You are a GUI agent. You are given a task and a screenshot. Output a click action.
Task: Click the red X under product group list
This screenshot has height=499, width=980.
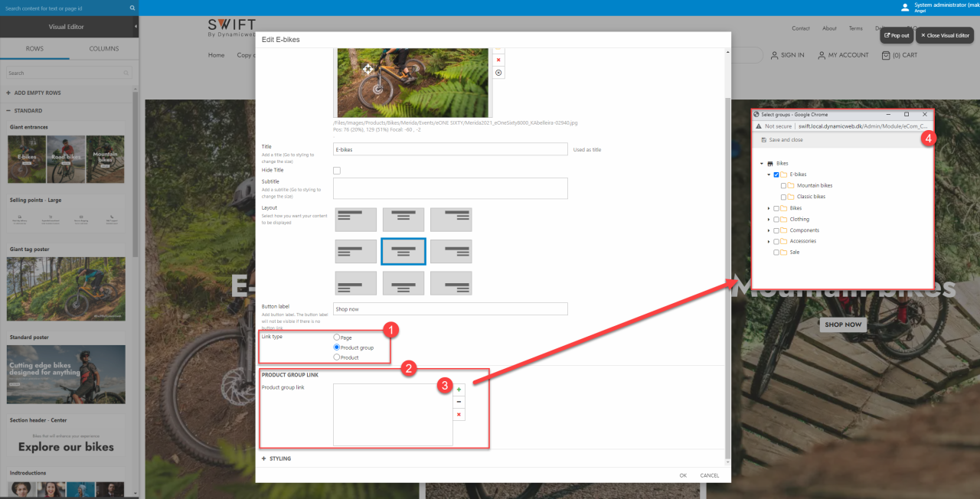tap(459, 414)
